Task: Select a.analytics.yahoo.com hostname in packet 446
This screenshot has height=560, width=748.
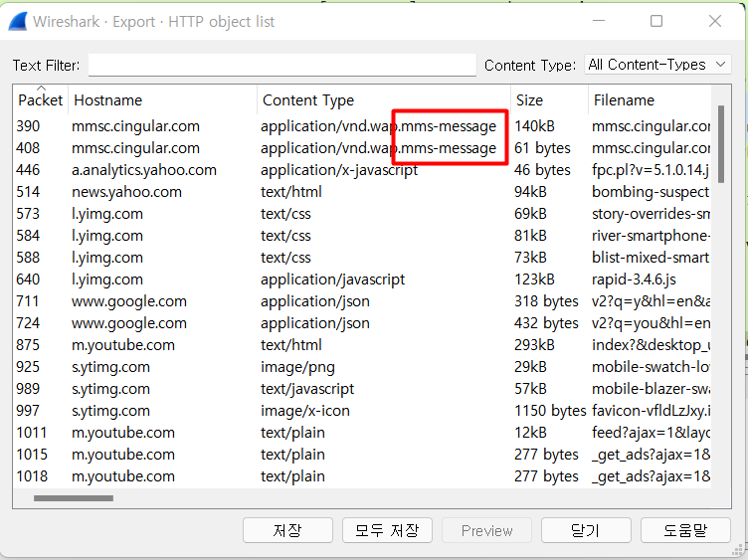Action: pos(144,170)
